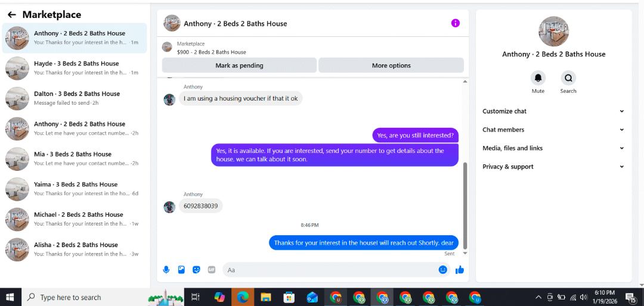644x306 pixels.
Task: Click the purple conversation info icon
Action: [455, 23]
